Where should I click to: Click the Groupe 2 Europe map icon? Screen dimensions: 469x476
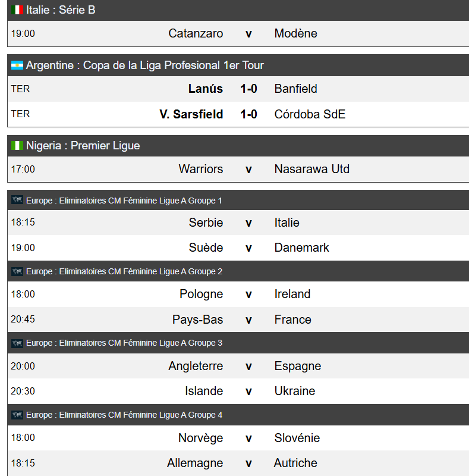pos(17,272)
